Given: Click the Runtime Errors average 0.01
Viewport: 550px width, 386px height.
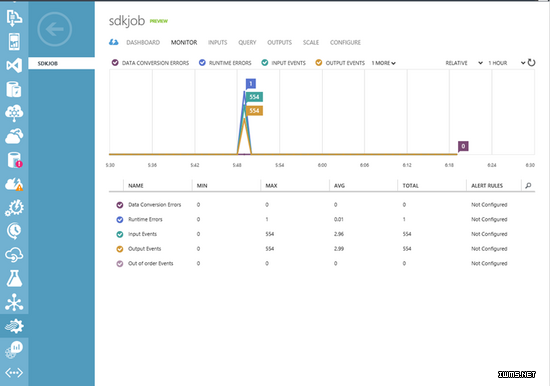Looking at the screenshot, I should coord(338,219).
